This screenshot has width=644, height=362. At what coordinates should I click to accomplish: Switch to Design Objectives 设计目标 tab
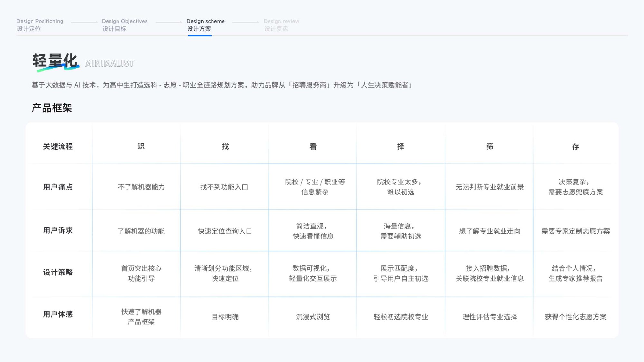click(125, 25)
